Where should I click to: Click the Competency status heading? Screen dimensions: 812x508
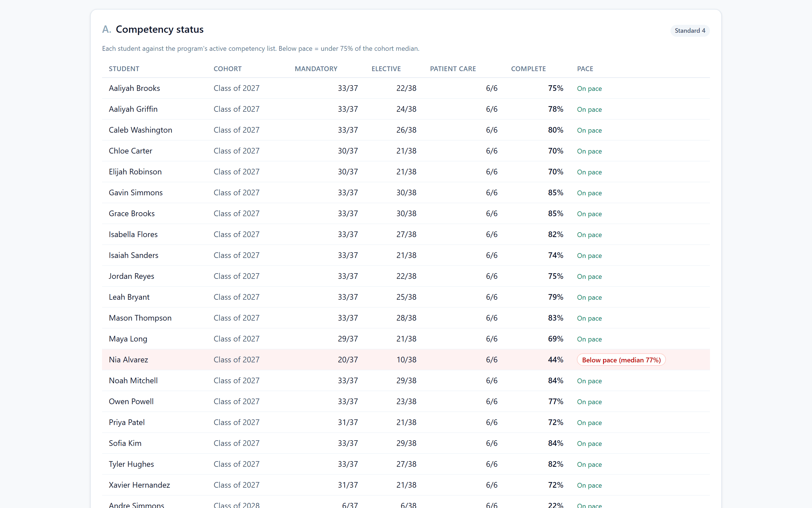pyautogui.click(x=159, y=29)
